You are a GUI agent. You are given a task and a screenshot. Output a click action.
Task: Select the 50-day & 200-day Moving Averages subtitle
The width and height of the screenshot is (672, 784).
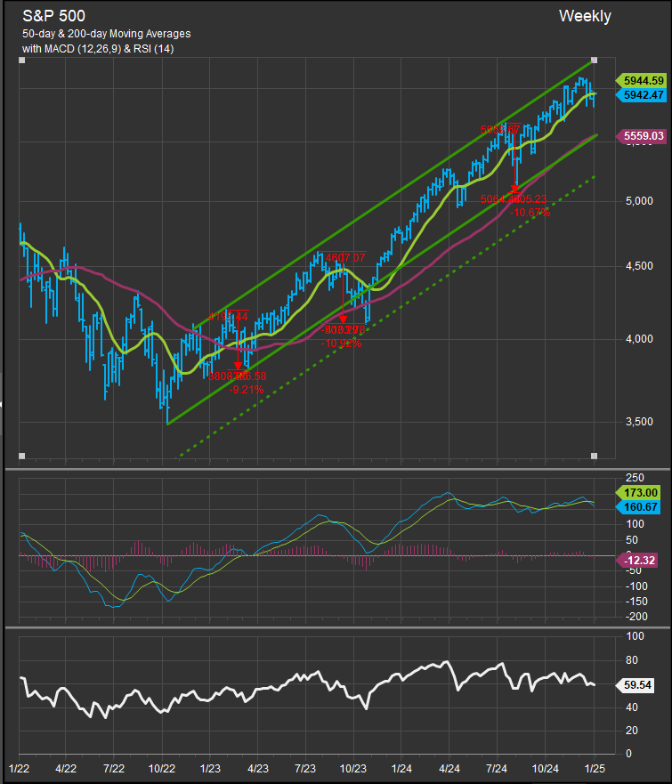click(107, 34)
